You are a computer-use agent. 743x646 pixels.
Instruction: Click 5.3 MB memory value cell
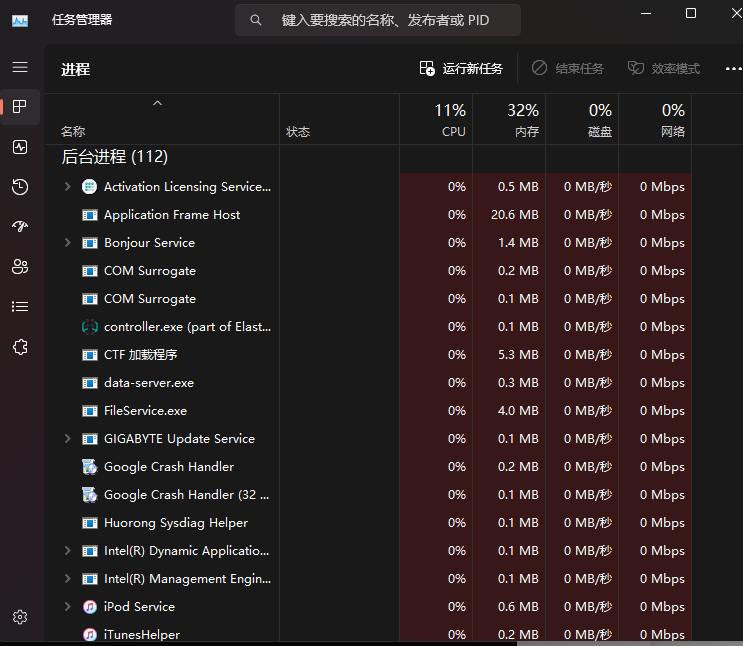tap(509, 355)
